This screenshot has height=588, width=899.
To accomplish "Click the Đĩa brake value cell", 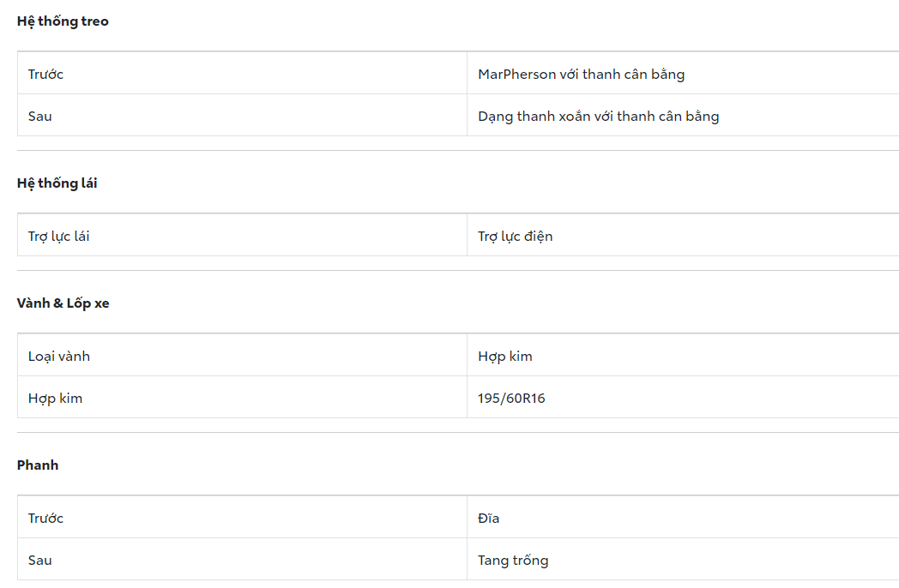I will [x=488, y=518].
